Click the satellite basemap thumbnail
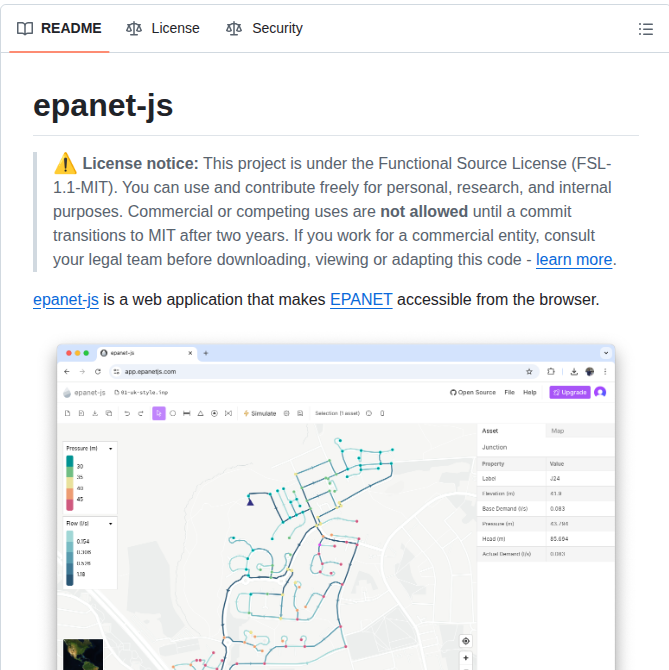 (83, 654)
